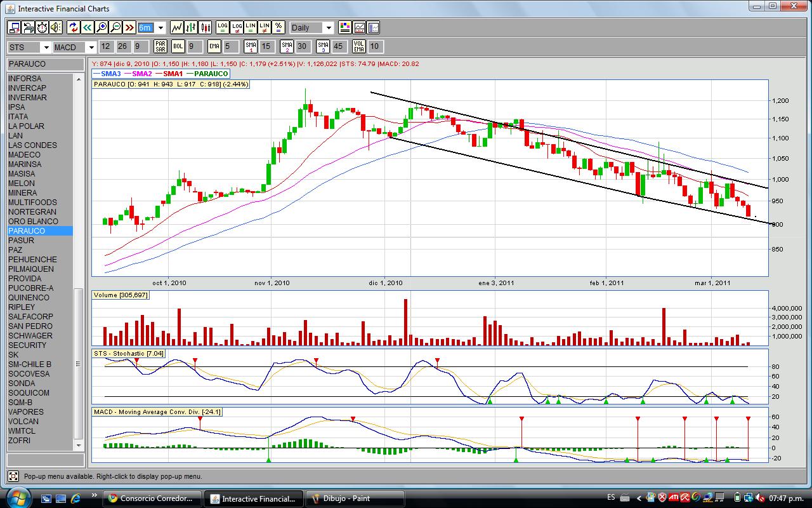Select SALFACORP in the stock list
The height and width of the screenshot is (508, 812).
pos(40,317)
